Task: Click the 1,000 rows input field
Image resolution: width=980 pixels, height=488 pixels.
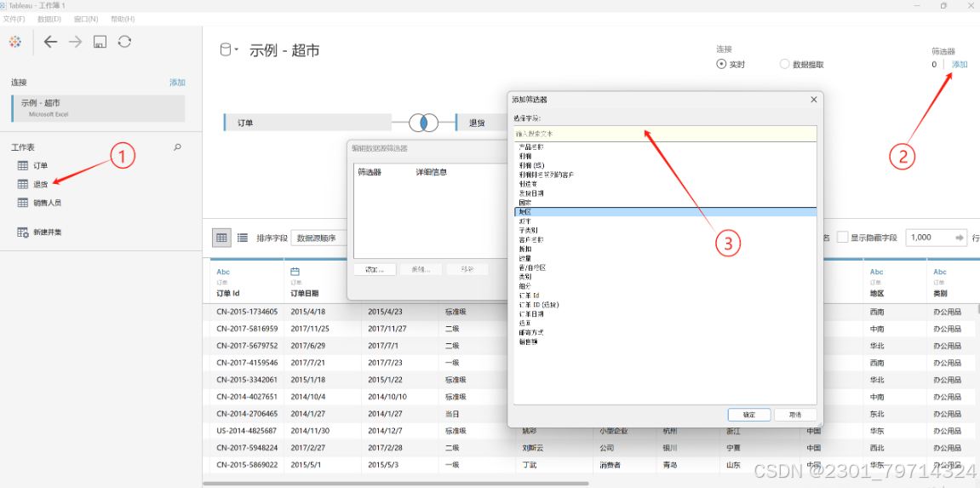Action: [x=928, y=238]
